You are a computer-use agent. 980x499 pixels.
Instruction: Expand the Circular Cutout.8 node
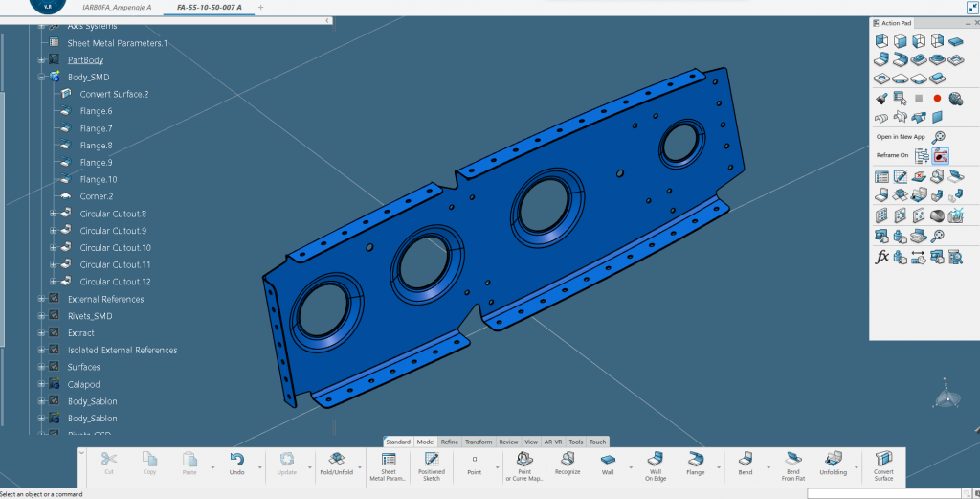(55, 214)
